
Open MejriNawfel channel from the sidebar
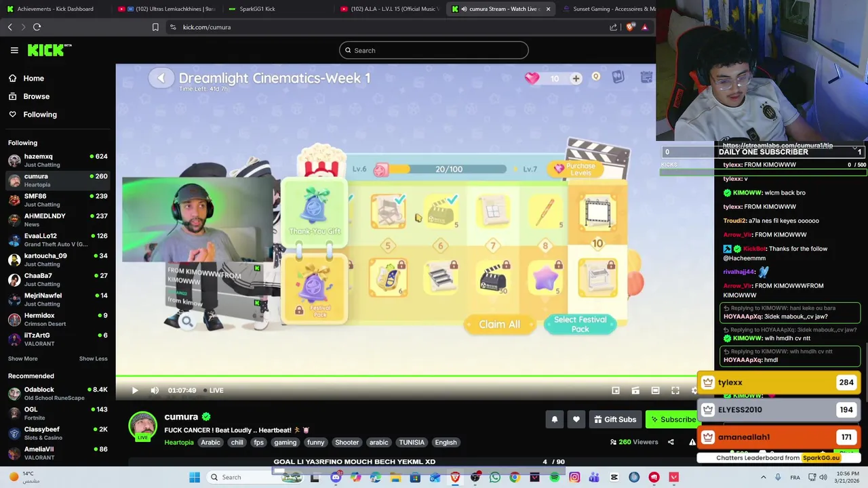[58, 299]
